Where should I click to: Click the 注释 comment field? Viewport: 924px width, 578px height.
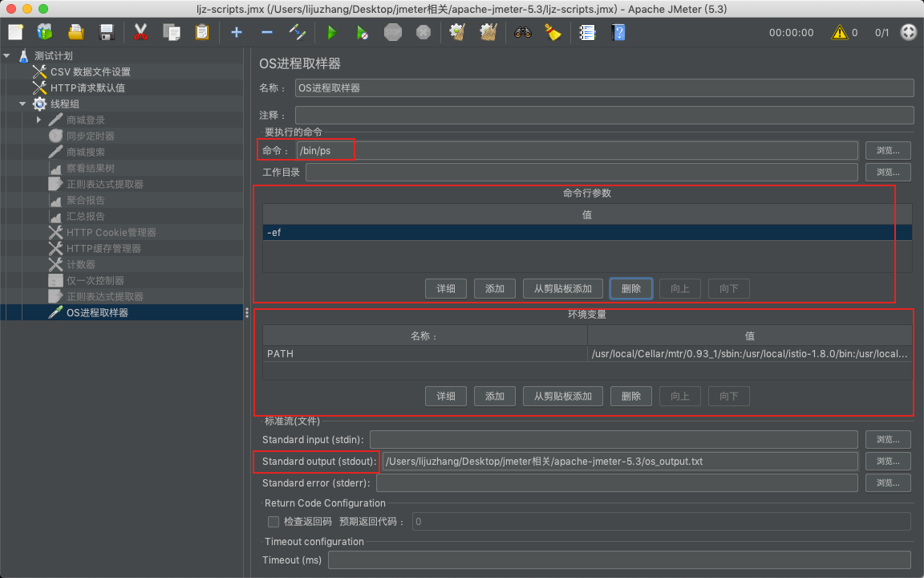604,115
